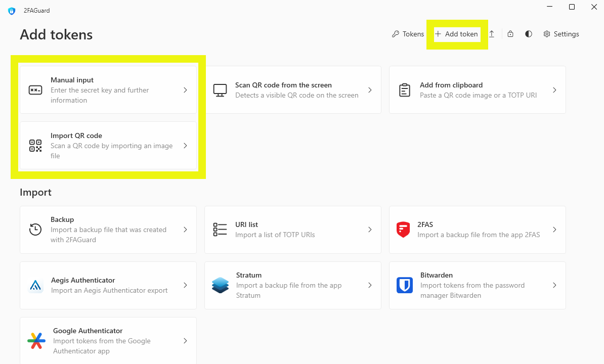Viewport: 604px width, 364px height.
Task: Expand the Manual input option chevron
Action: [x=185, y=90]
